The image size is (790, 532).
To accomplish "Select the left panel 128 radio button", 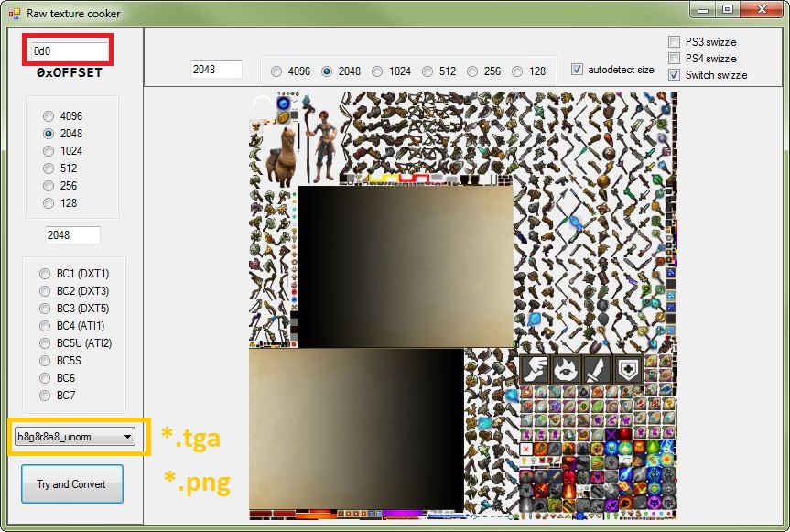I will click(49, 203).
